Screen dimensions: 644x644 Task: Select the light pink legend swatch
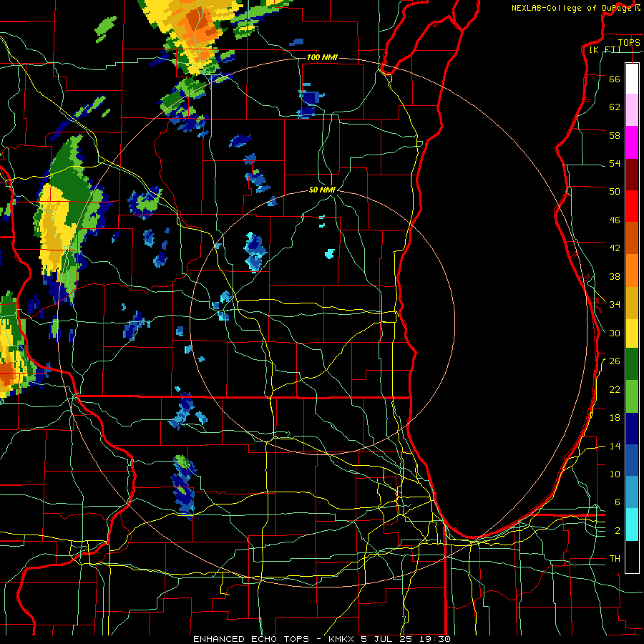point(632,109)
